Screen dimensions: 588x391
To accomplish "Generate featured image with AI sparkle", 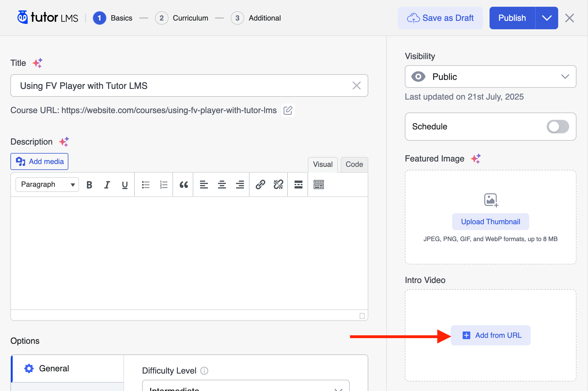I will 476,159.
